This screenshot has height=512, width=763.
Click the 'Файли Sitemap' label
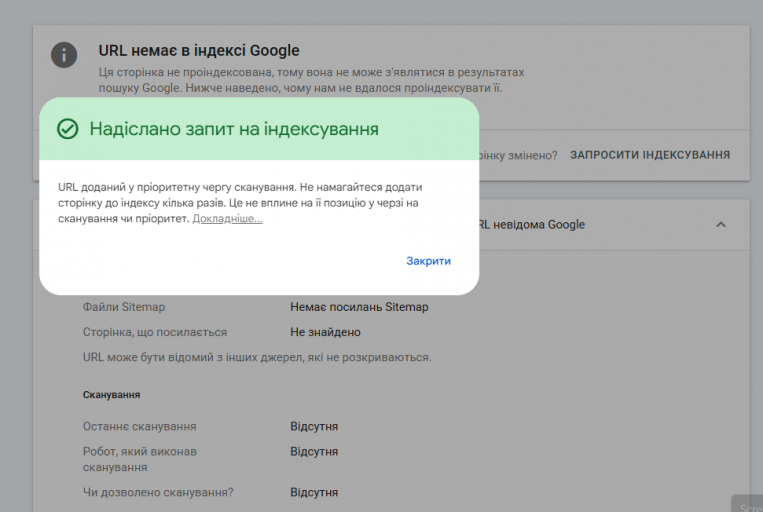coord(124,307)
